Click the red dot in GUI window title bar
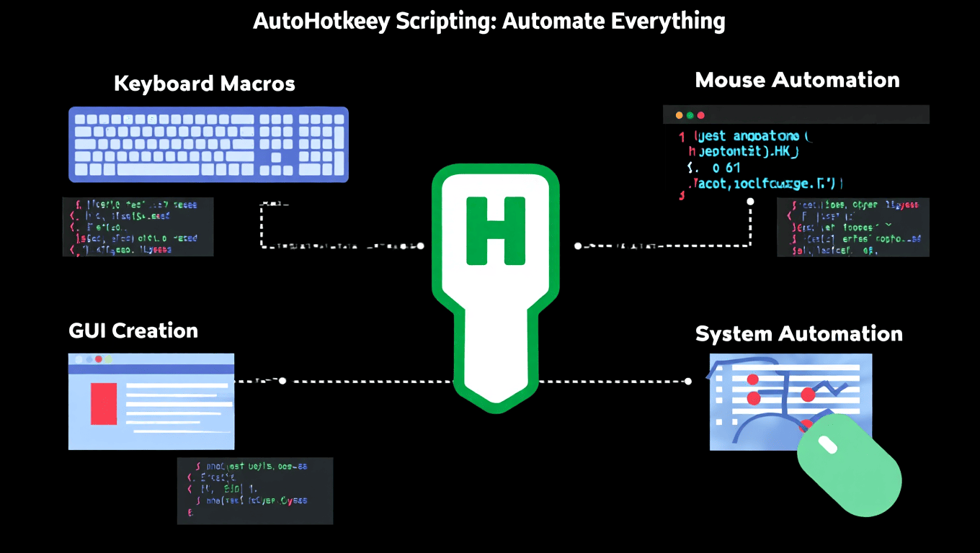The height and width of the screenshot is (553, 980). 99,359
